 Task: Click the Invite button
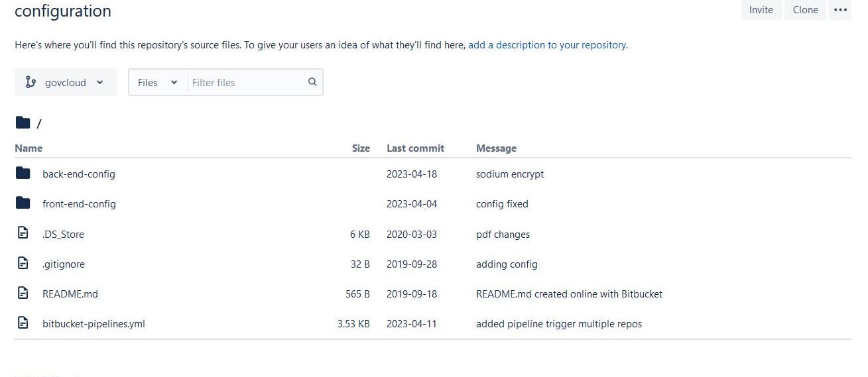pos(761,10)
